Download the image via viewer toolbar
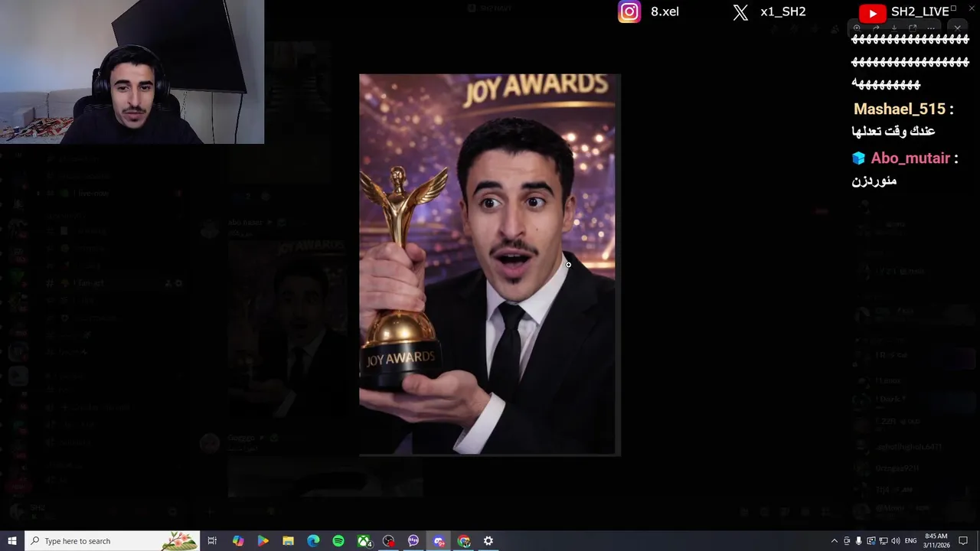 894,28
